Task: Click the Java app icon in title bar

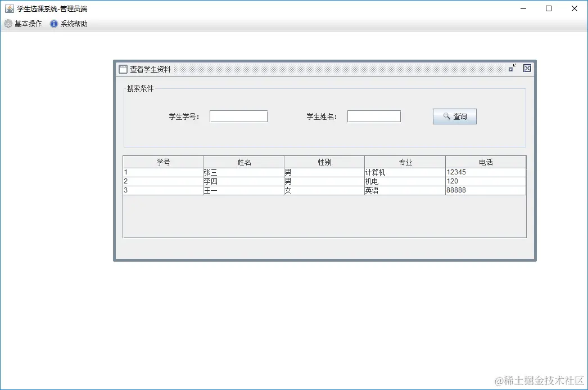Action: [10, 8]
